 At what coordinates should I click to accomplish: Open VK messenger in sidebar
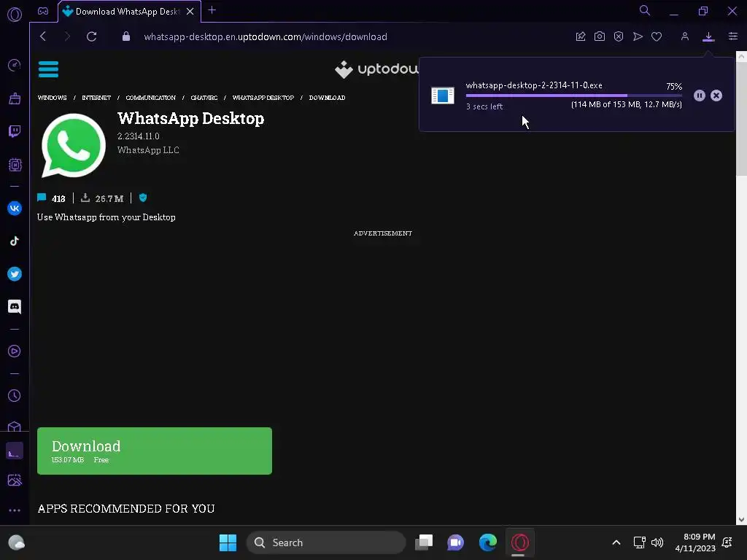[15, 208]
